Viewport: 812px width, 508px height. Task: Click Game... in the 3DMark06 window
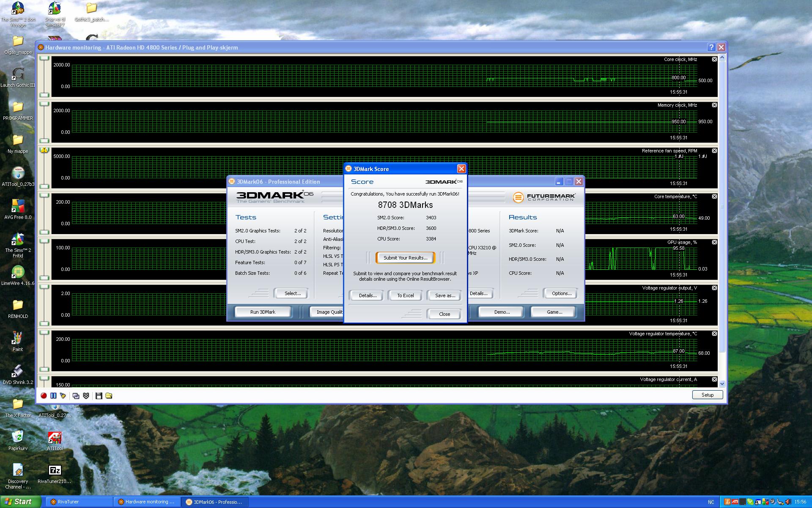[x=554, y=312]
